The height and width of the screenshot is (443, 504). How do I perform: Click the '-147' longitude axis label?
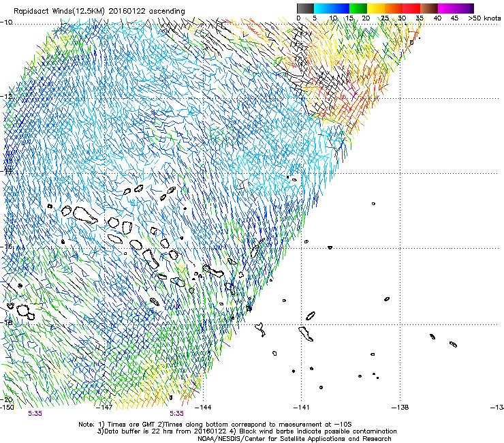(x=104, y=408)
